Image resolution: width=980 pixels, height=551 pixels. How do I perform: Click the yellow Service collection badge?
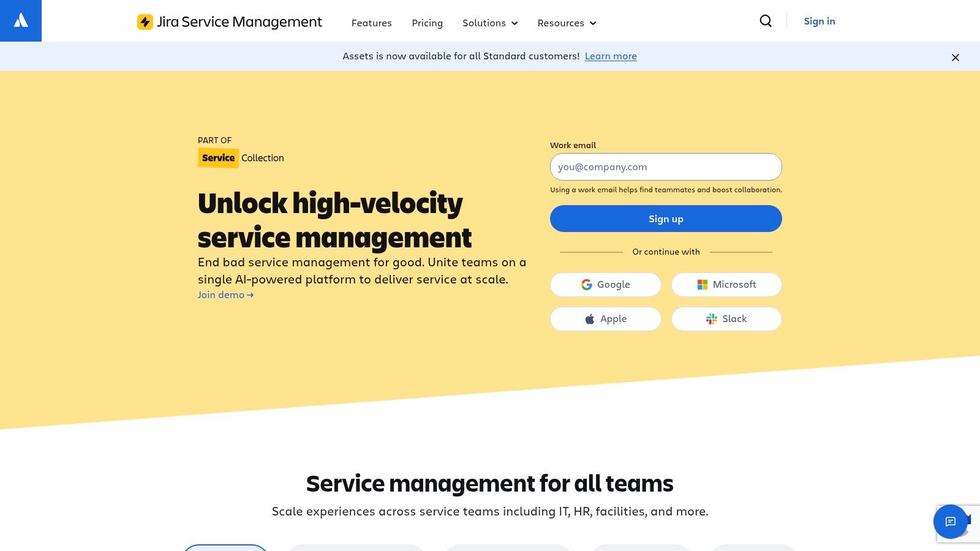click(x=218, y=158)
